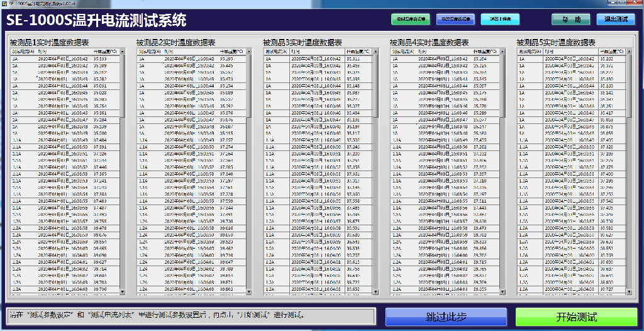644x331 pixels.
Task: Click the 时间 column header in 被测品4 table
Action: [422, 52]
